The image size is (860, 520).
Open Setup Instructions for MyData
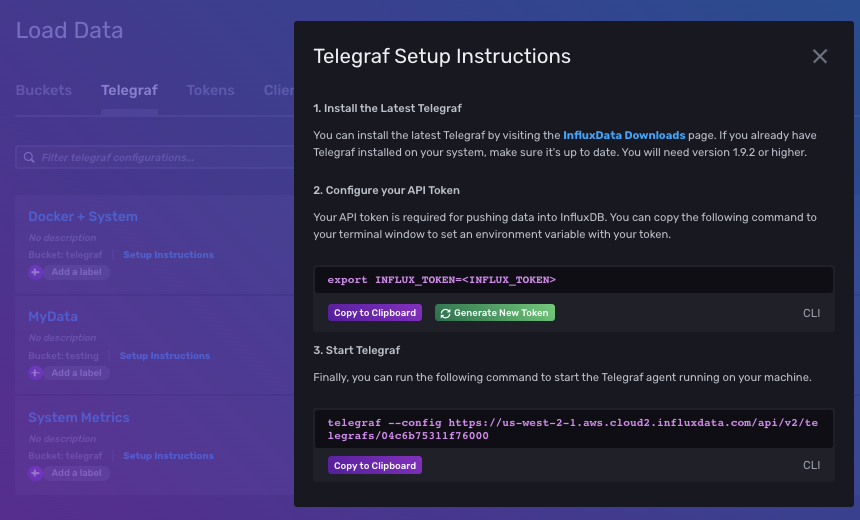pyautogui.click(x=165, y=355)
